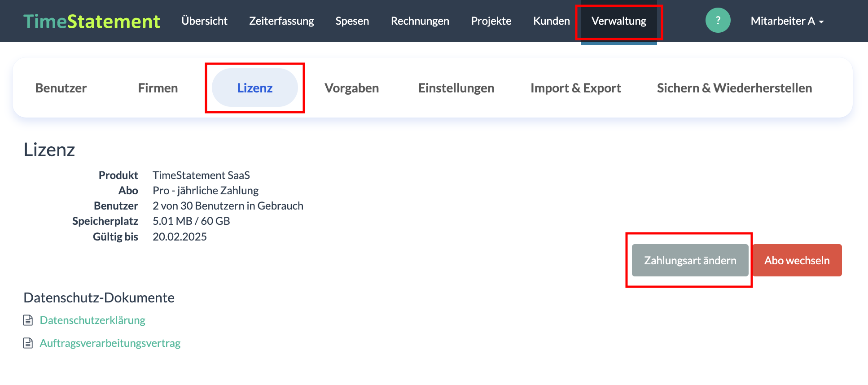This screenshot has width=868, height=385.
Task: Navigate to Rechnungen
Action: point(420,21)
